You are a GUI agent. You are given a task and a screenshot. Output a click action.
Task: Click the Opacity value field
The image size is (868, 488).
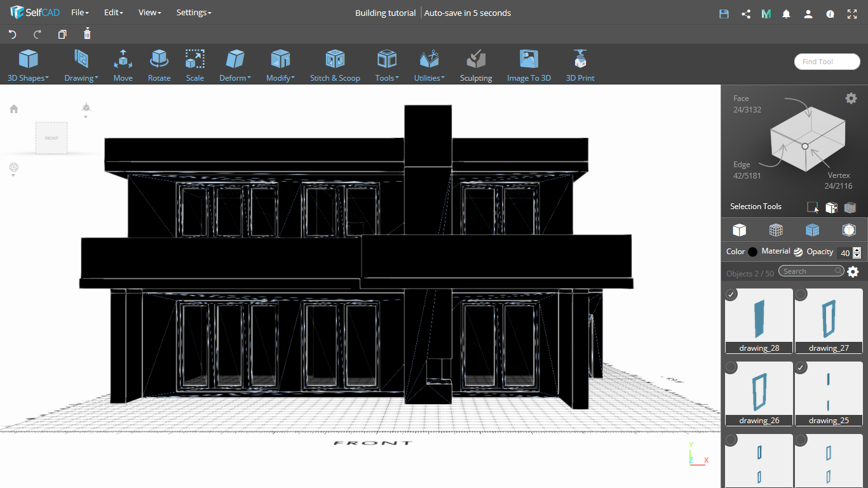tap(844, 253)
